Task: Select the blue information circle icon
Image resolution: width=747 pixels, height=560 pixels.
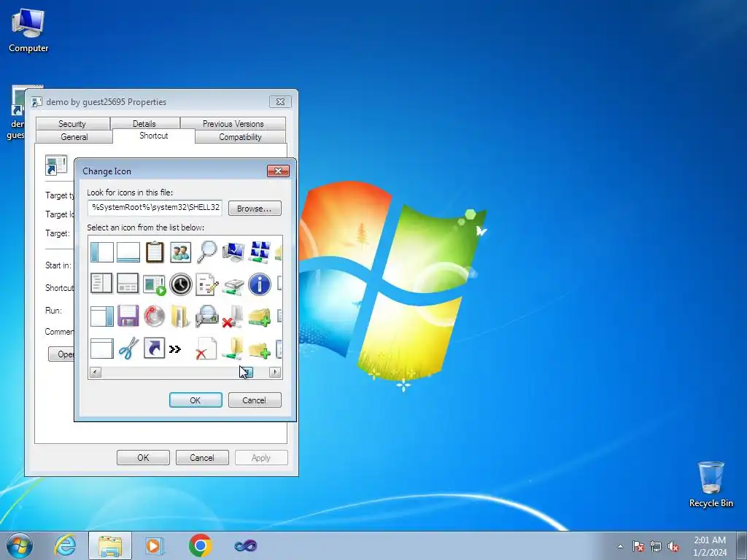Action: [x=260, y=284]
